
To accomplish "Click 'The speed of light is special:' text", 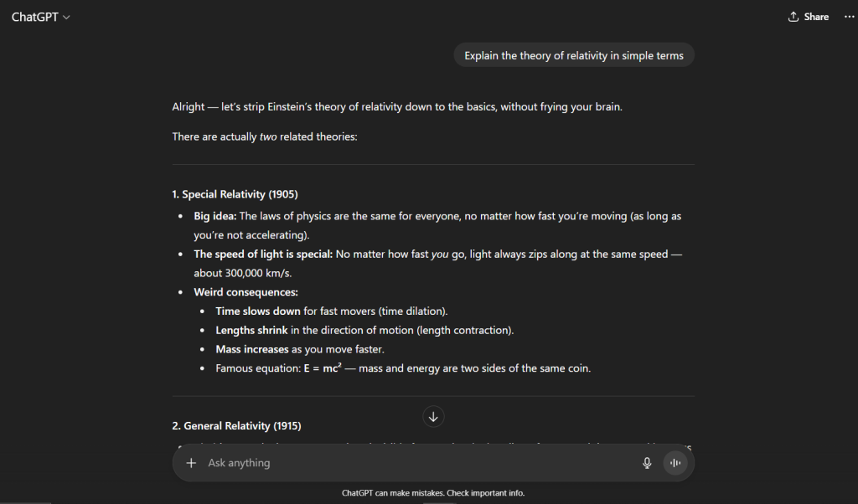I will pyautogui.click(x=263, y=255).
